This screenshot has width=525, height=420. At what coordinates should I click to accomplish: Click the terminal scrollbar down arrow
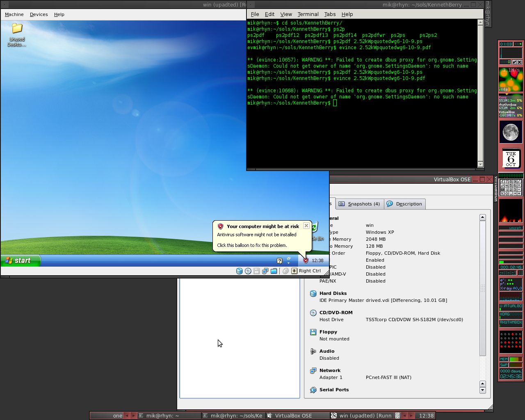tap(480, 164)
